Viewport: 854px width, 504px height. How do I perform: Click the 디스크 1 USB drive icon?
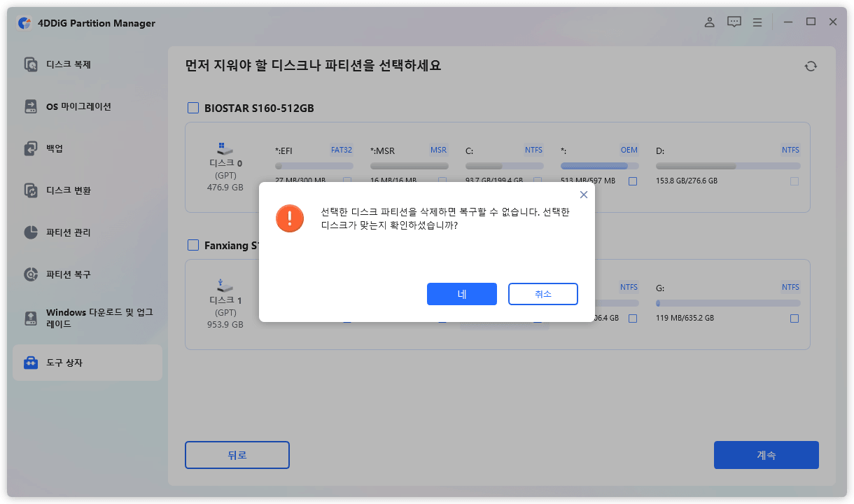[225, 285]
